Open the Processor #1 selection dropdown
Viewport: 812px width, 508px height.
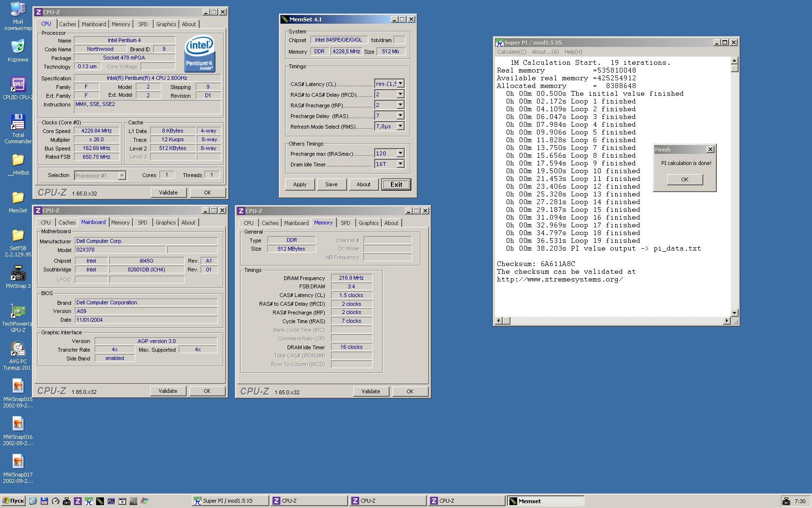pos(122,176)
